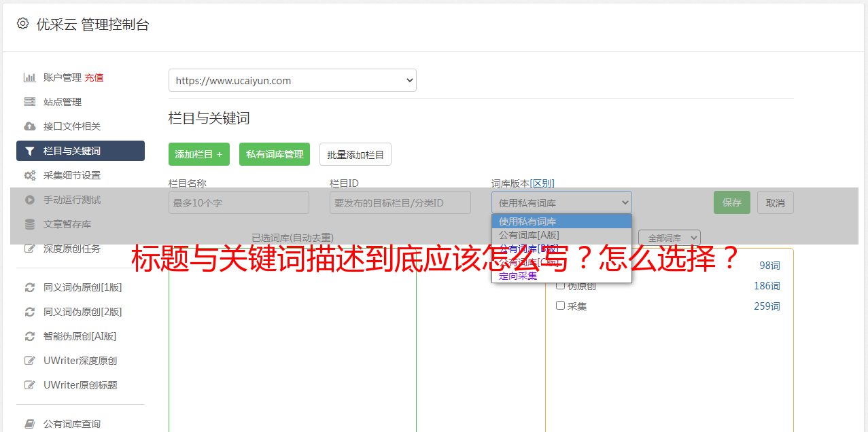Click the database icon for 文章暂存库
This screenshot has width=868, height=432.
click(x=30, y=224)
